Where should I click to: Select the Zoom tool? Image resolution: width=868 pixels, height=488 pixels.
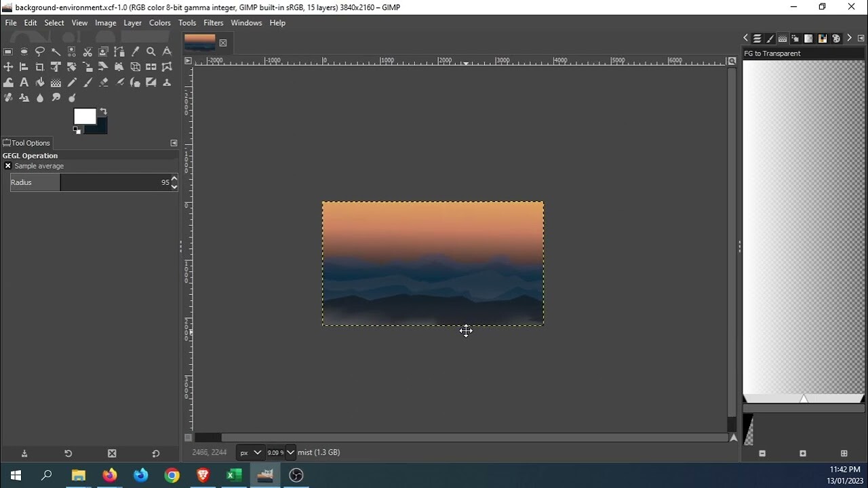[151, 52]
